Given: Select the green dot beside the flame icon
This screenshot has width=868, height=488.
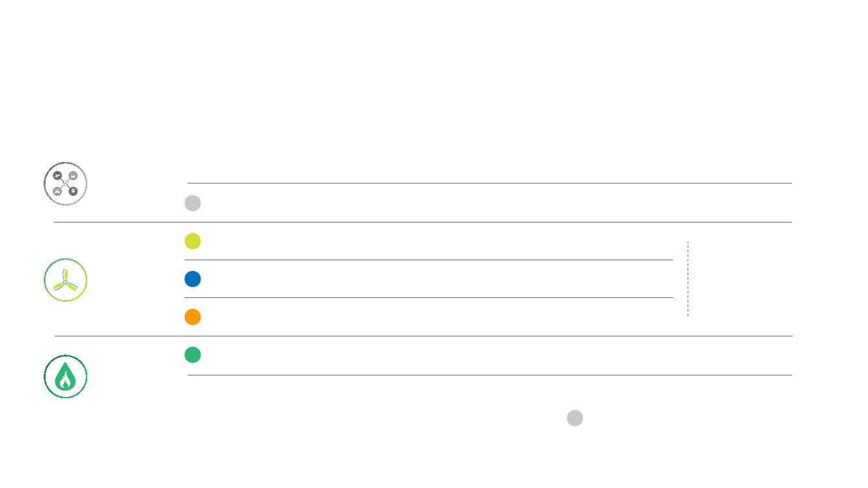Looking at the screenshot, I should 193,355.
